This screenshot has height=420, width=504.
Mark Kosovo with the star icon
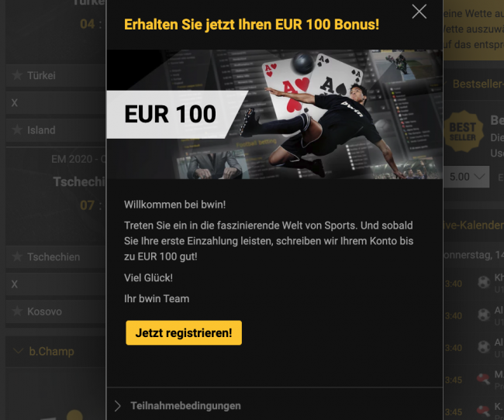(17, 312)
